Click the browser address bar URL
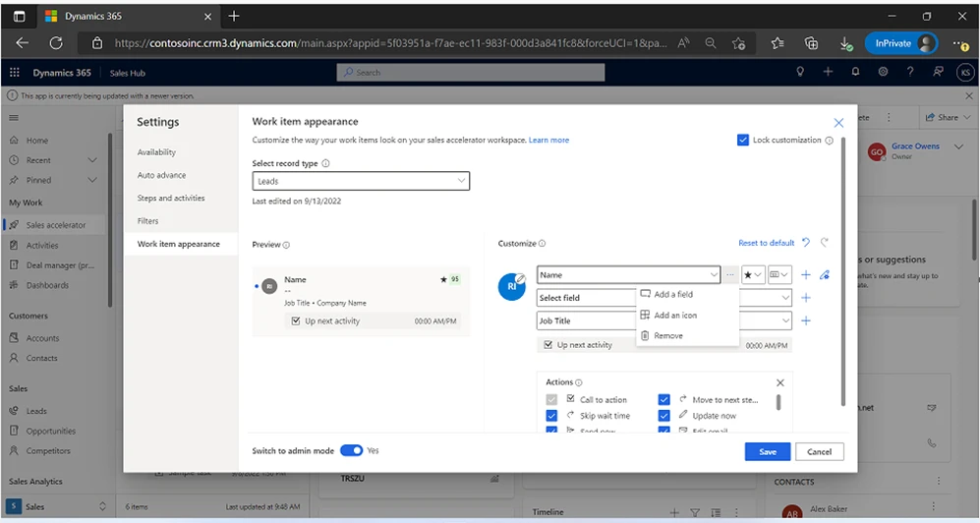Image resolution: width=980 pixels, height=523 pixels. pyautogui.click(x=390, y=43)
